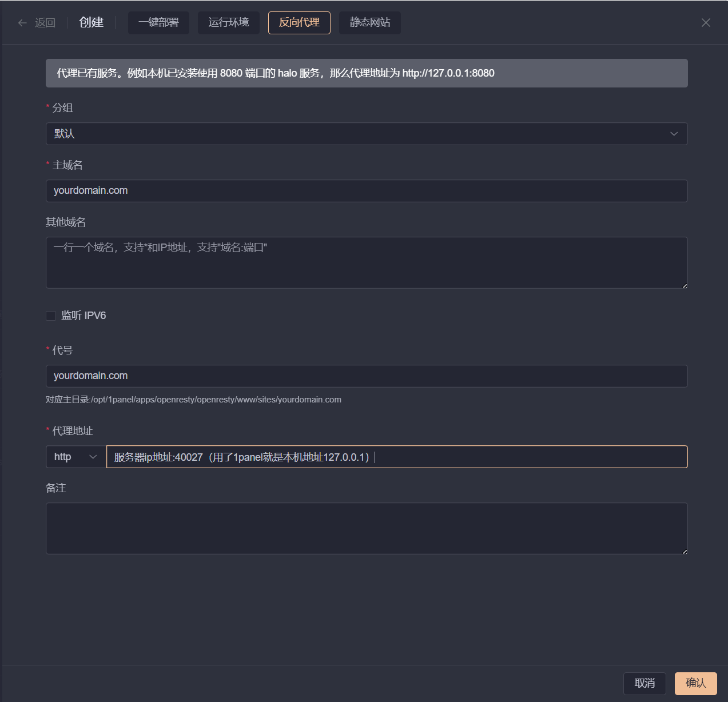This screenshot has height=702, width=728.
Task: Enable the 监听 IPV6 checkbox
Action: pyautogui.click(x=51, y=316)
